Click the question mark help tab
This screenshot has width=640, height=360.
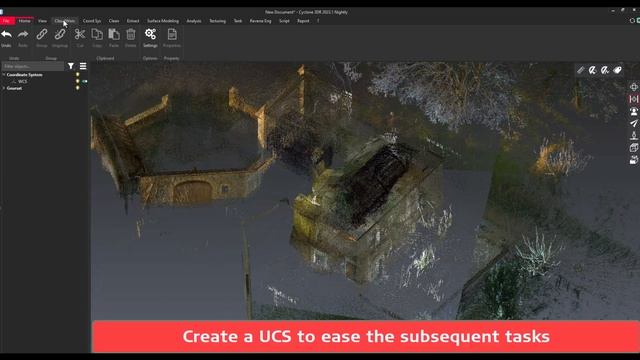pos(318,21)
